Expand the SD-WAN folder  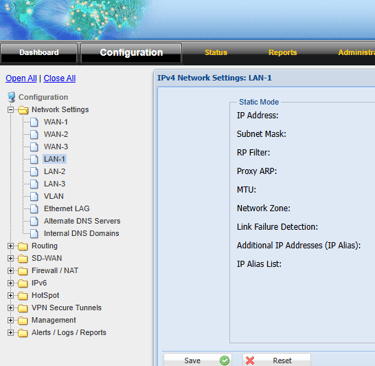click(11, 258)
